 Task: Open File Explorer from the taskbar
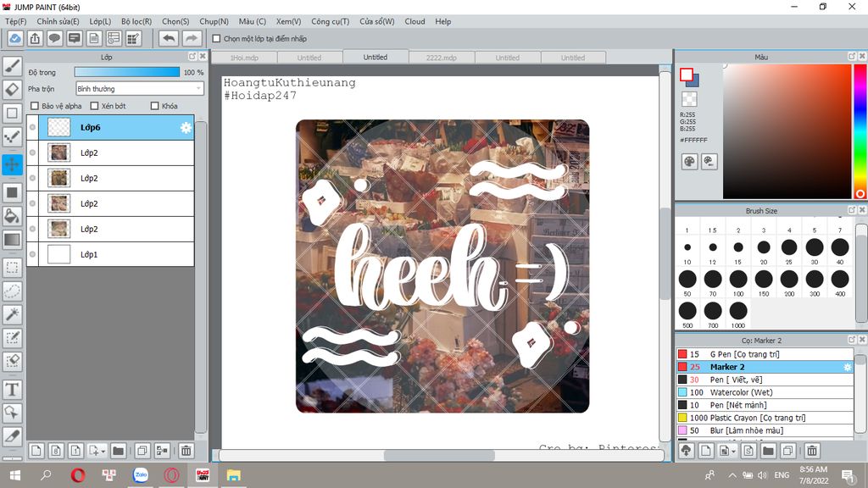click(234, 475)
